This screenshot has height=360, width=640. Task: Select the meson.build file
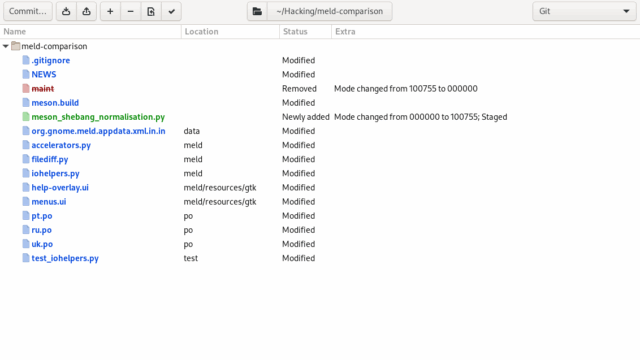[55, 103]
